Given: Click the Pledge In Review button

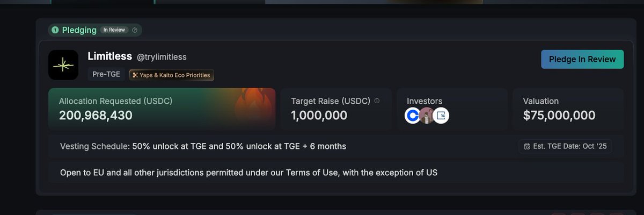Looking at the screenshot, I should 582,59.
